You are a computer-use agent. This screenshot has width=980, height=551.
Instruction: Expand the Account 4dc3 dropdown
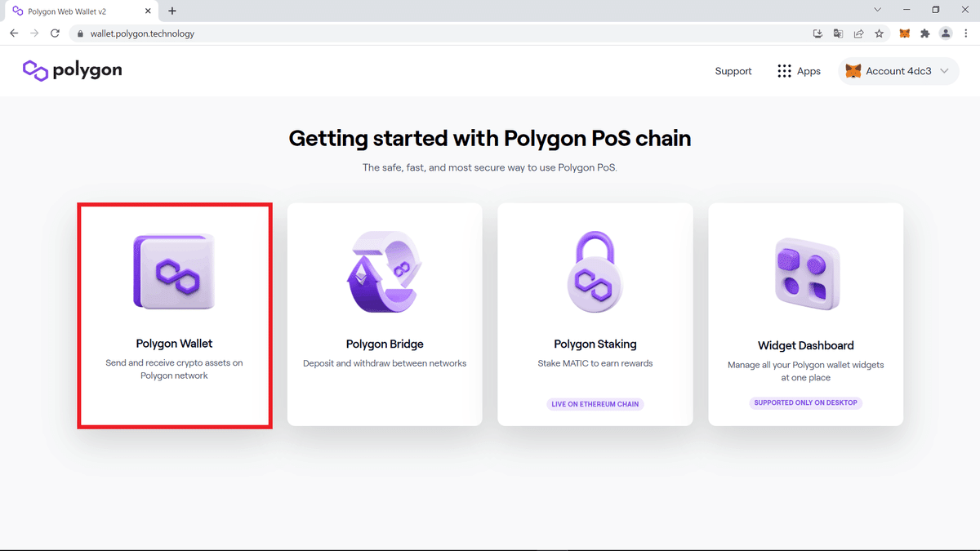click(898, 71)
